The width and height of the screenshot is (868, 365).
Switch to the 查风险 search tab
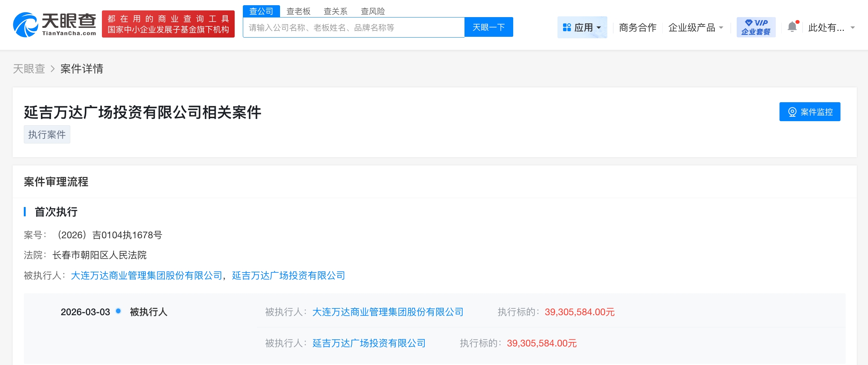[x=373, y=11]
